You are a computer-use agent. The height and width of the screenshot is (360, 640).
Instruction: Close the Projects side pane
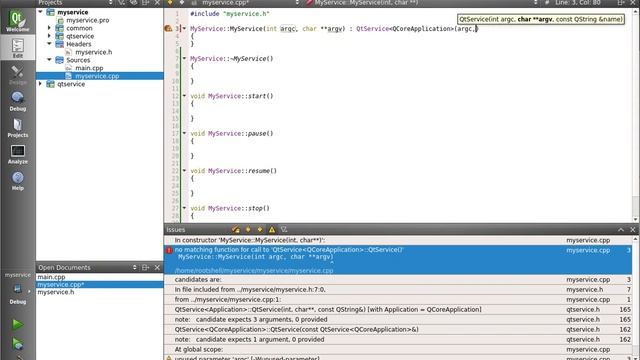tap(157, 3)
